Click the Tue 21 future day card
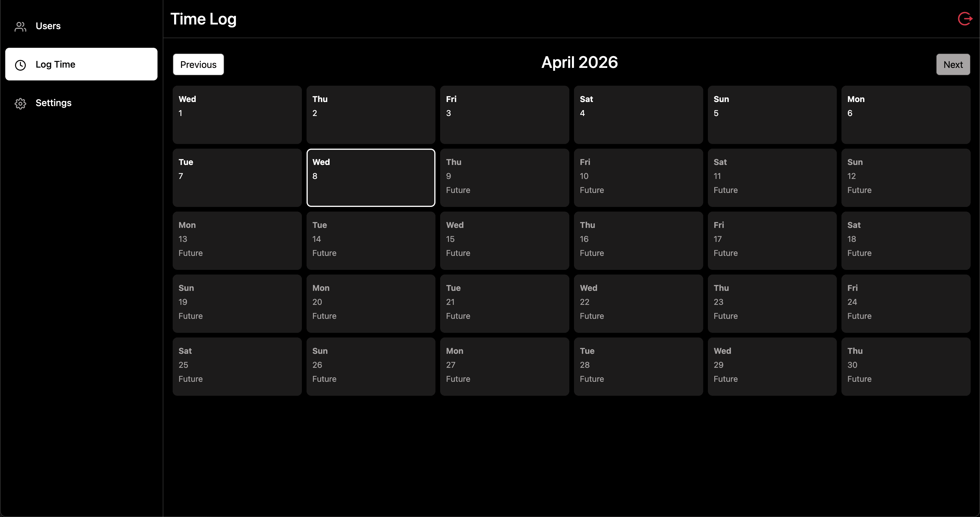 505,304
